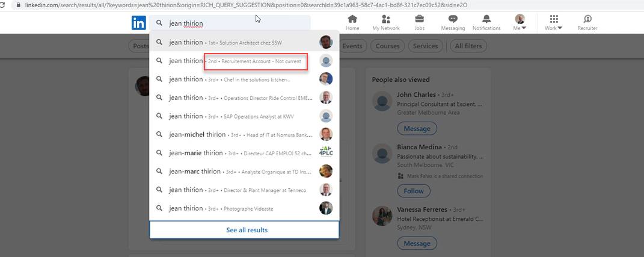Open My Network icon

tap(385, 19)
